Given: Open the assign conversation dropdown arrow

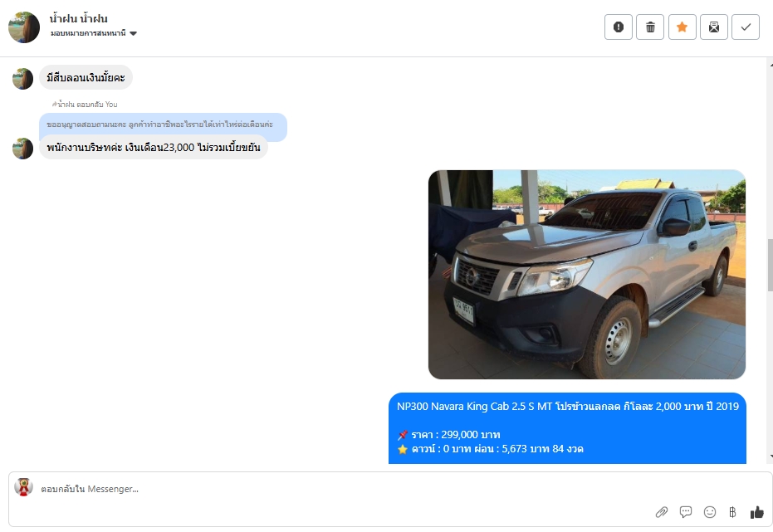Looking at the screenshot, I should (133, 33).
